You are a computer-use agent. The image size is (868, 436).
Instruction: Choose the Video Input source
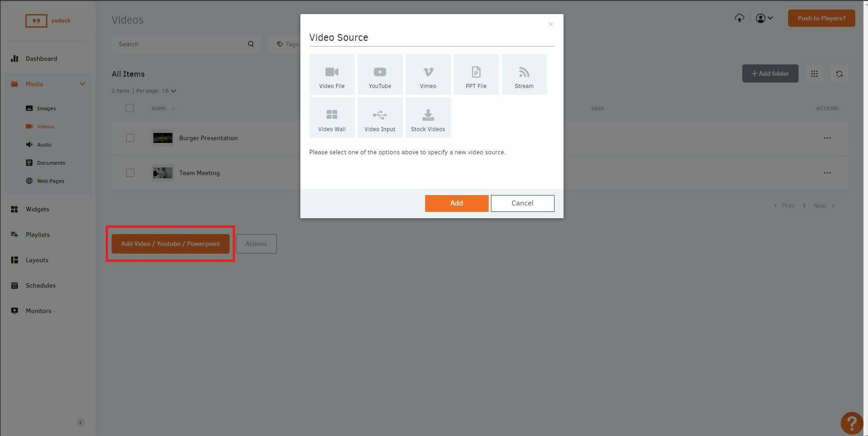pyautogui.click(x=380, y=118)
